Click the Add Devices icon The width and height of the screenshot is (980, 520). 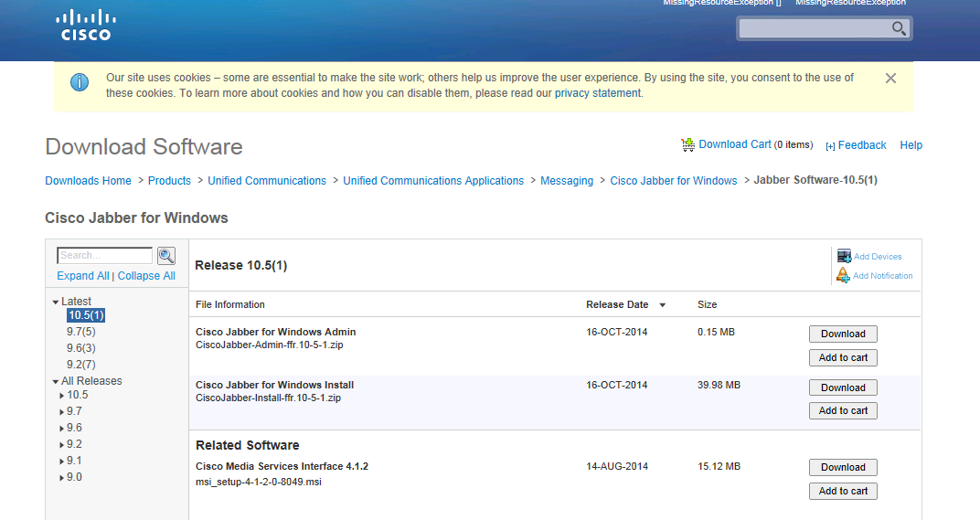[x=845, y=256]
